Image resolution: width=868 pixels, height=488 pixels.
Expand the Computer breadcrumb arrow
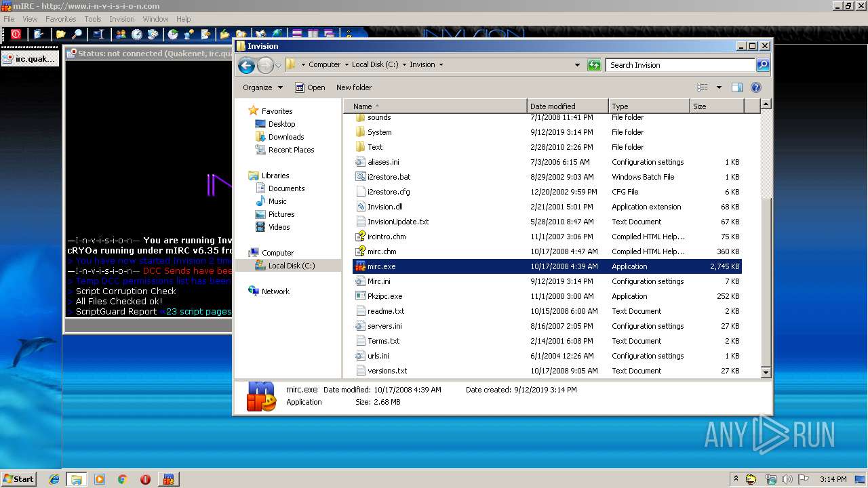click(x=347, y=65)
